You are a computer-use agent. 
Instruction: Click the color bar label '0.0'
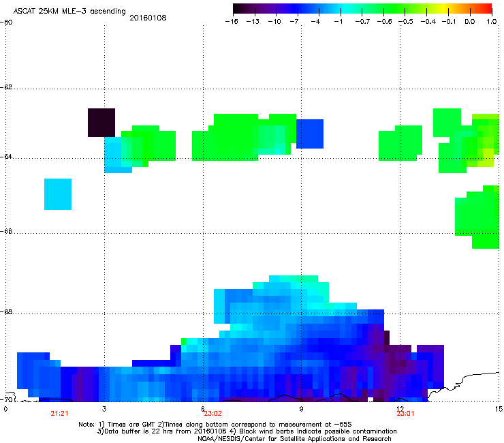point(470,22)
